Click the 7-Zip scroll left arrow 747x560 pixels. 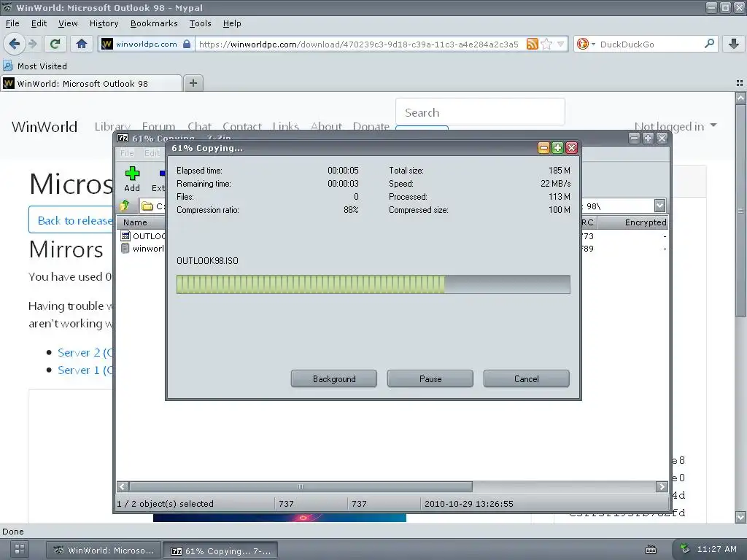pyautogui.click(x=123, y=486)
